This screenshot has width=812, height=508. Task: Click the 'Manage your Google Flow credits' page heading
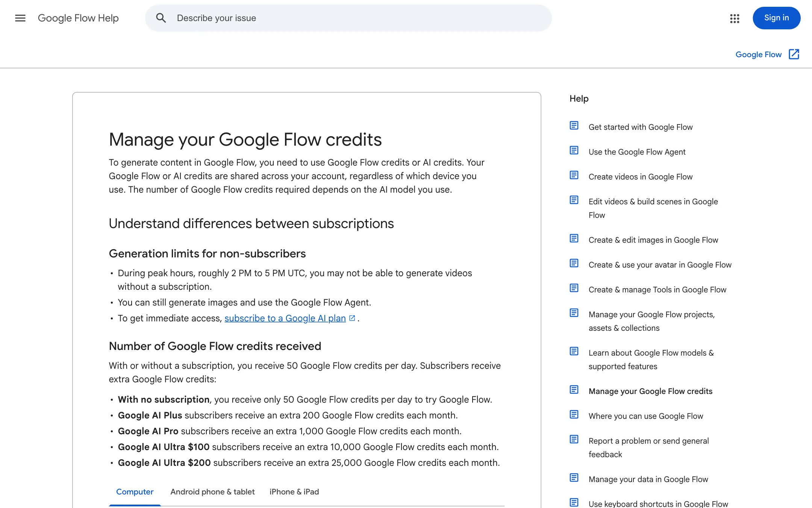pos(245,140)
